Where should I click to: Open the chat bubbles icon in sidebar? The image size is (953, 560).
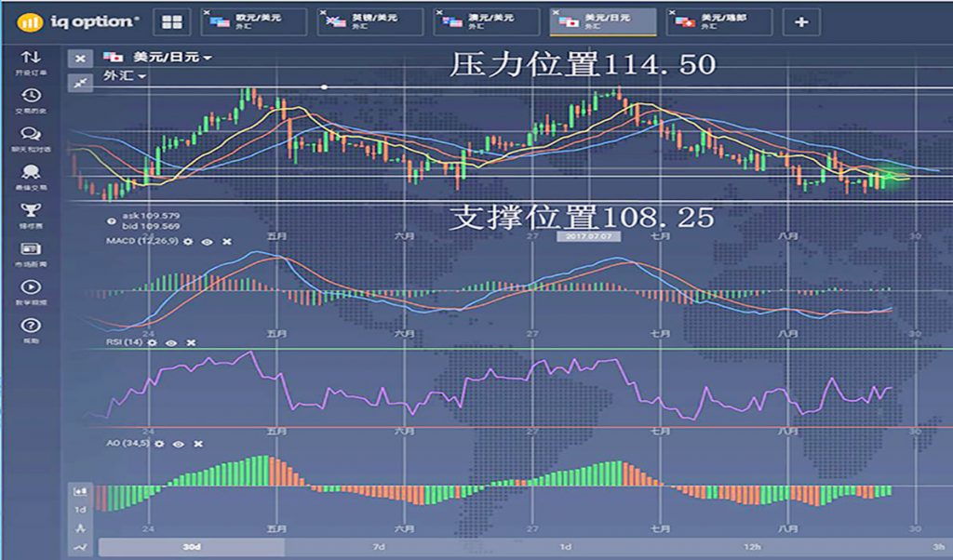tap(31, 134)
